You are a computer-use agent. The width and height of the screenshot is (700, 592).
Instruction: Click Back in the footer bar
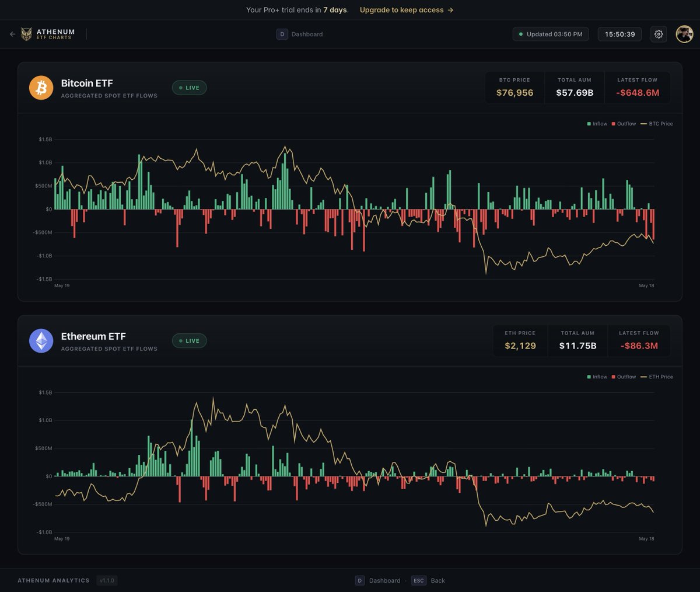click(x=437, y=580)
